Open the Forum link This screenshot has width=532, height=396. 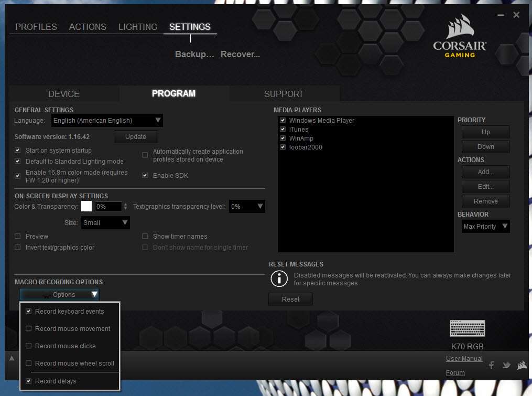pyautogui.click(x=455, y=373)
